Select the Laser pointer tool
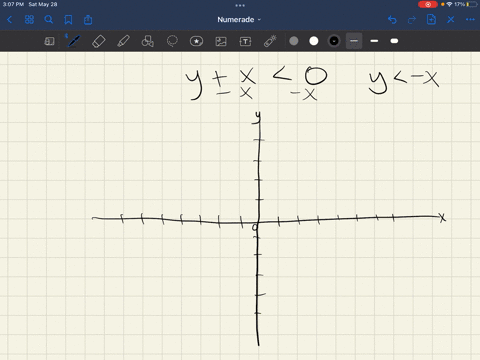The image size is (480, 360). click(270, 41)
